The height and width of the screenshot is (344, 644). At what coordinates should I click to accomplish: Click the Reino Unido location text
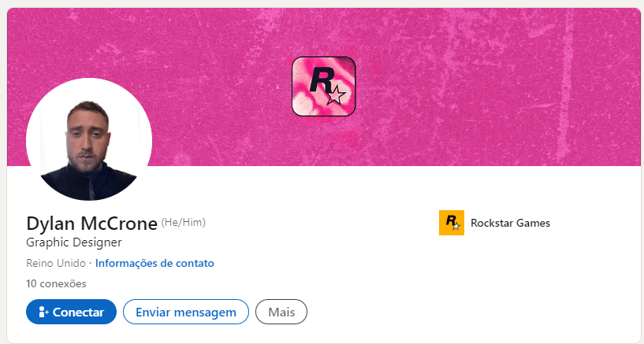coord(56,263)
